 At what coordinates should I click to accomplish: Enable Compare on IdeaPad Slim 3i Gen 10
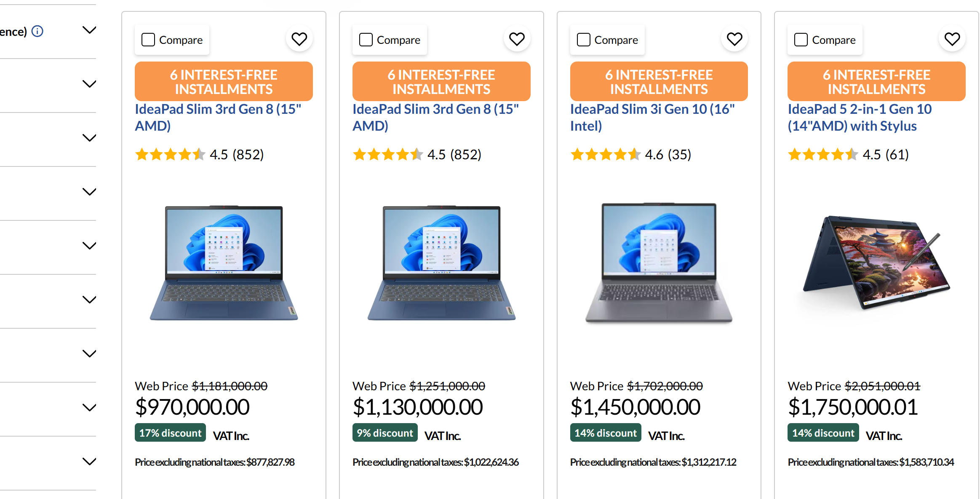click(x=583, y=40)
